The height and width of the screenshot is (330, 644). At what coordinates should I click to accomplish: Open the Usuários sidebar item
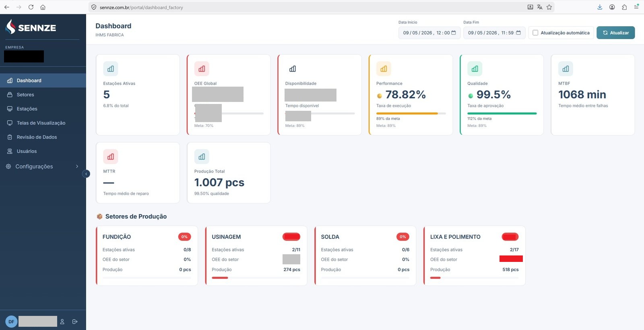coord(43,151)
